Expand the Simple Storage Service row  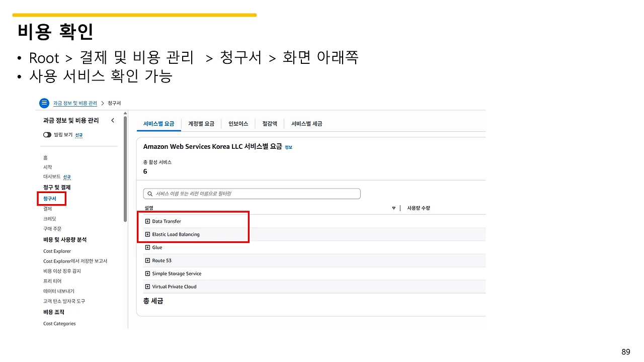(x=147, y=273)
